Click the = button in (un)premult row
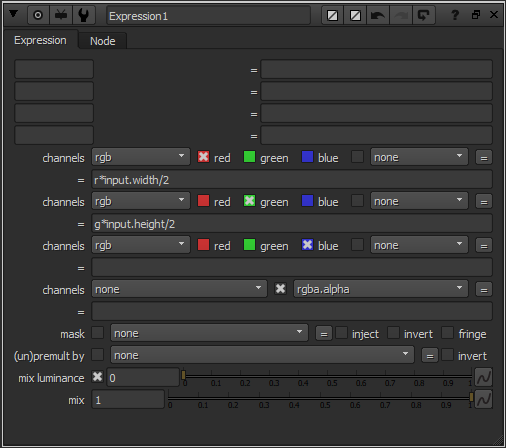506x448 pixels. coord(430,355)
